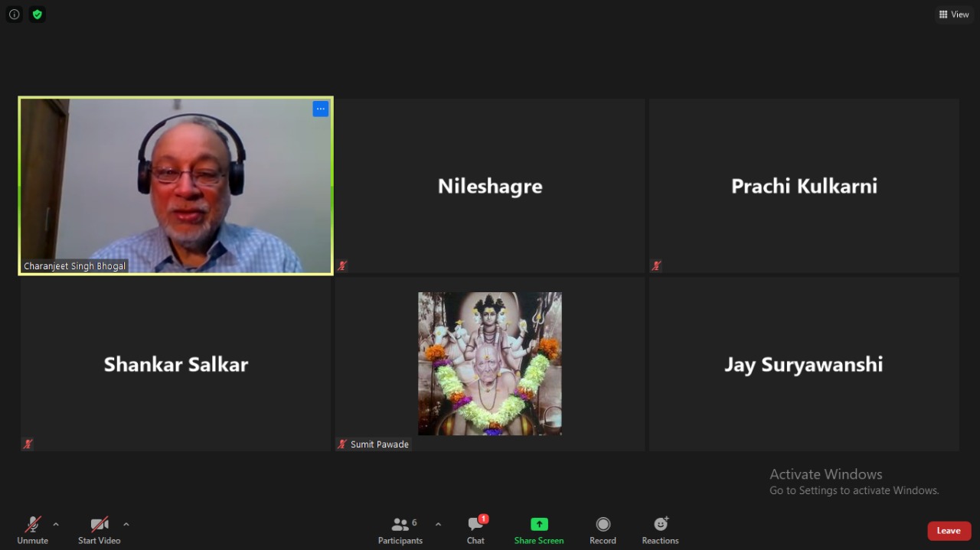Click the muted mic icon beside Sumit Pawade
Image resolution: width=980 pixels, height=550 pixels.
tap(342, 444)
